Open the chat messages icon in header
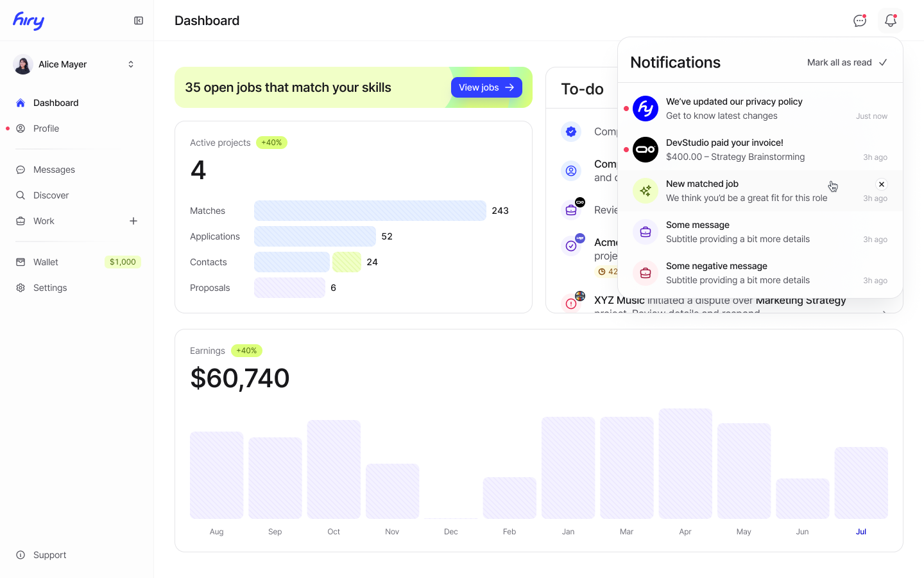The image size is (924, 578). 860,21
